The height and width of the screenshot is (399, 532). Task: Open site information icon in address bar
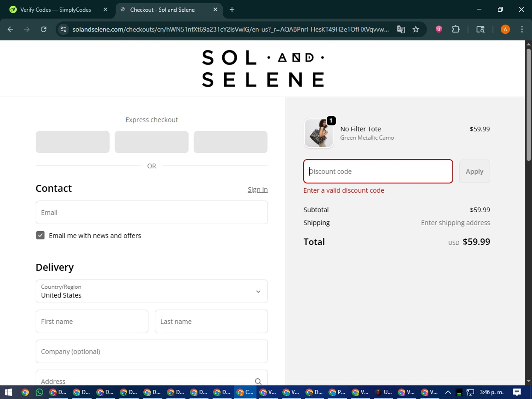tap(63, 29)
